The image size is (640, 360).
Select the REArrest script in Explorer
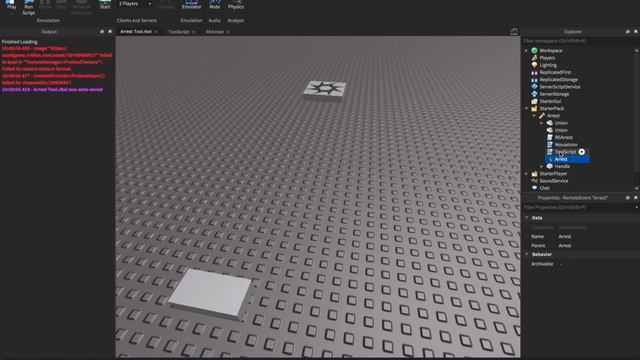(563, 138)
